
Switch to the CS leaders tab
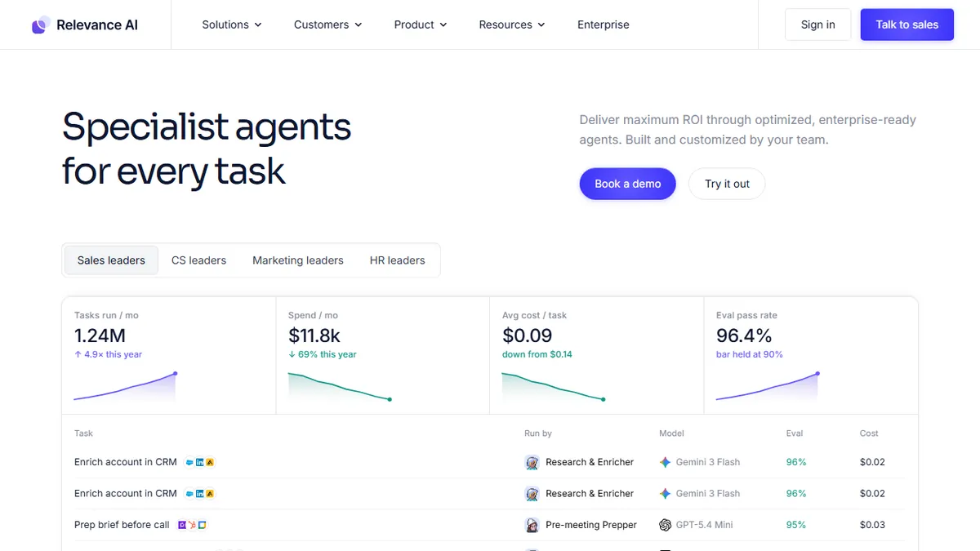click(198, 260)
